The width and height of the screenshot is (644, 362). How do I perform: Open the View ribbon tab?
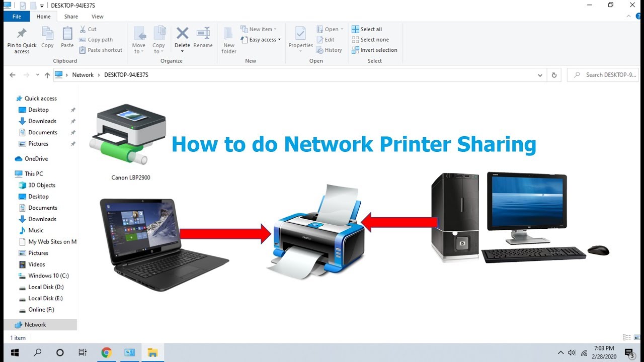pos(97,16)
